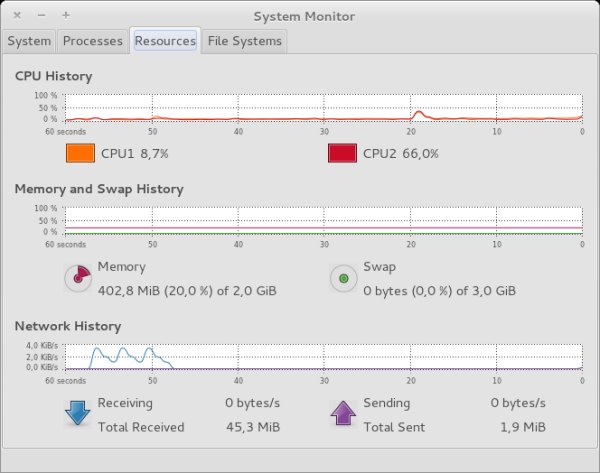The height and width of the screenshot is (473, 600).
Task: Click the Memory pie chart icon
Action: tap(78, 278)
